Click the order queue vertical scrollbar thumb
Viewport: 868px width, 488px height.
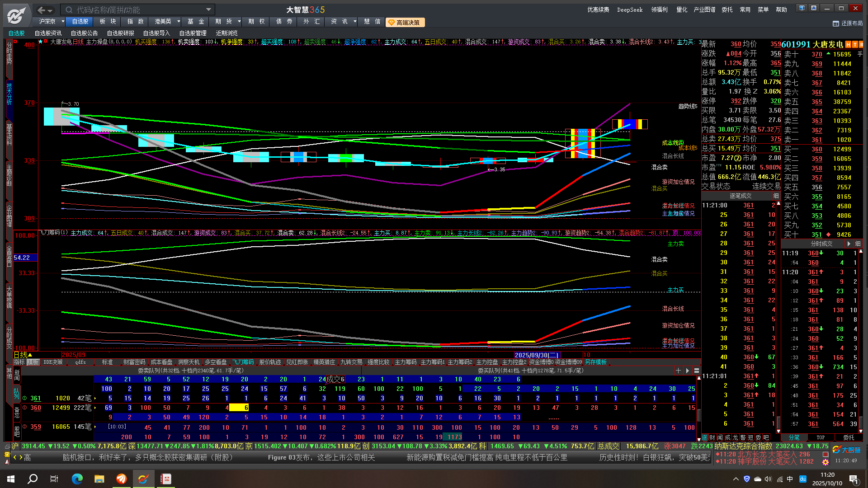pyautogui.click(x=699, y=415)
